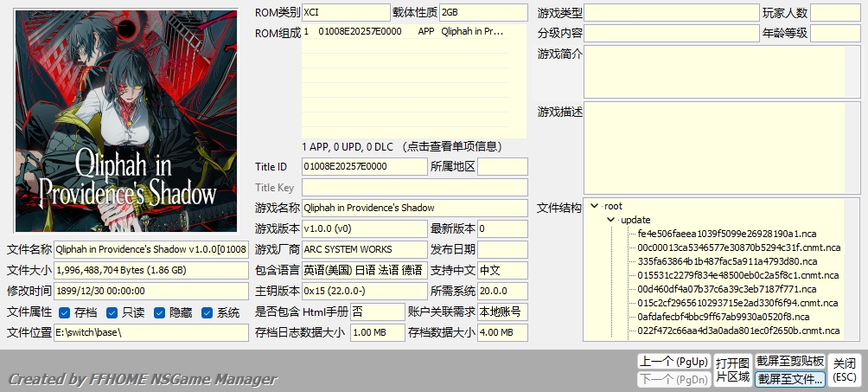The width and height of the screenshot is (868, 392).
Task: Click the 游戏简介 summary text area
Action: pos(714,72)
